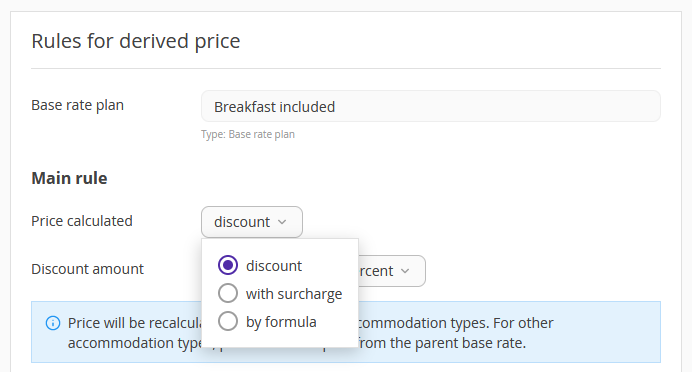Click the 'Rules for derived price' heading
This screenshot has height=372, width=692.
(136, 41)
